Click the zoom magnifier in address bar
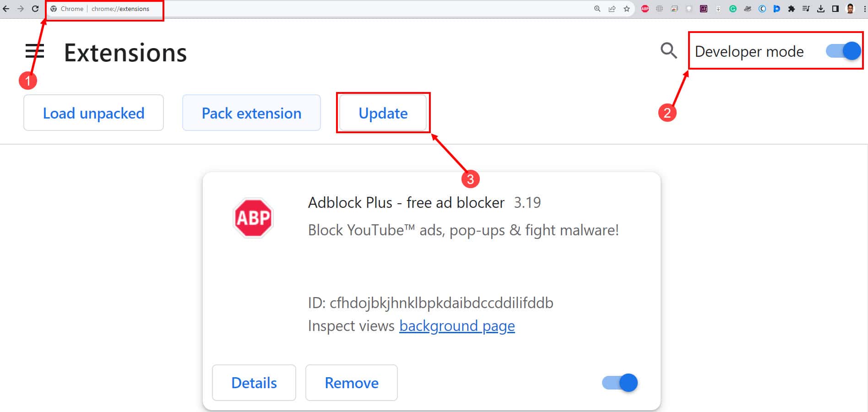 point(597,9)
